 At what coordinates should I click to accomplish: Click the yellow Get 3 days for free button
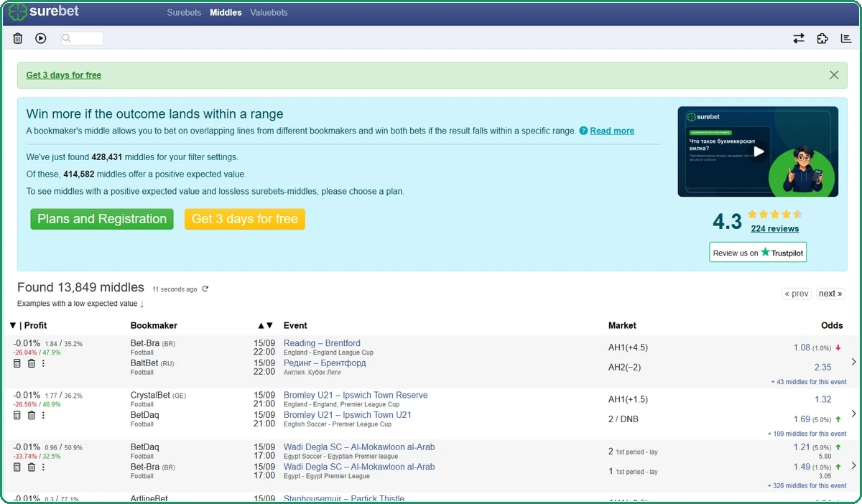245,219
